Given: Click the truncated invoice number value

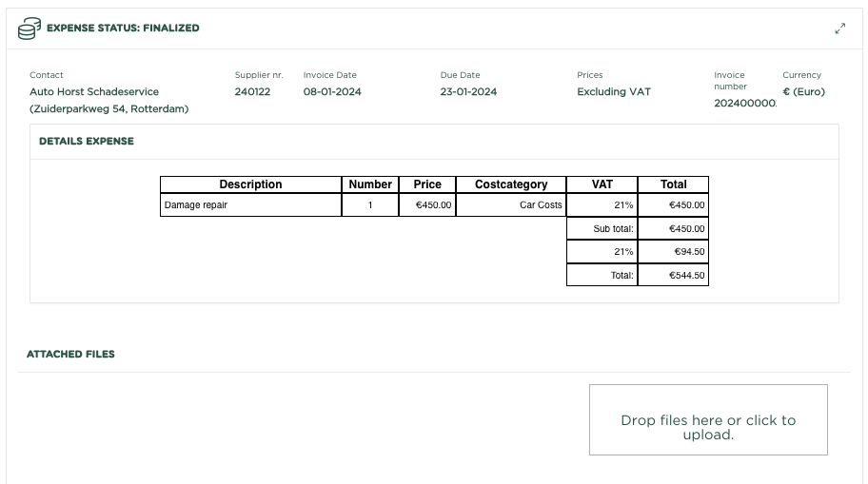Looking at the screenshot, I should [x=745, y=103].
